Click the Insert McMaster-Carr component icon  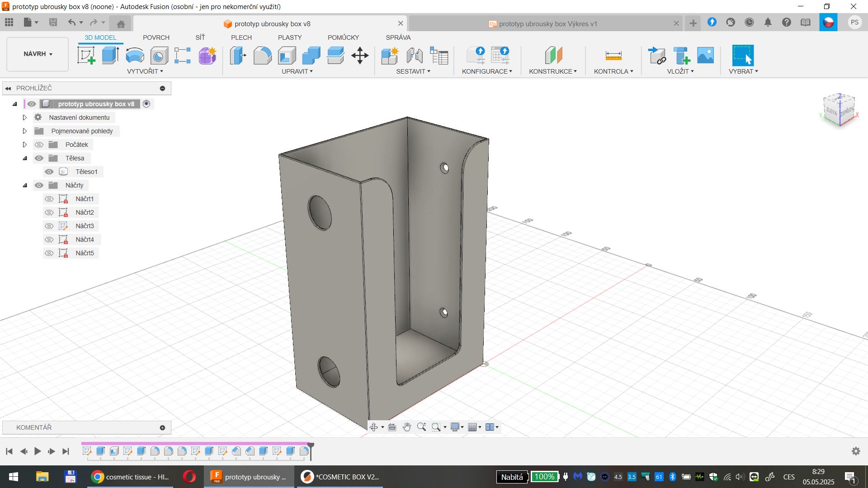click(x=681, y=56)
